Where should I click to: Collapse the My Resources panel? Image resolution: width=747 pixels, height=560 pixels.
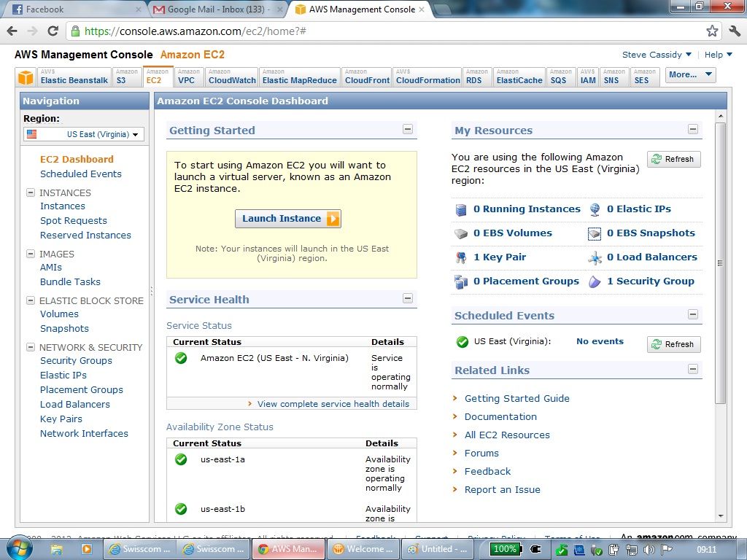pos(693,129)
